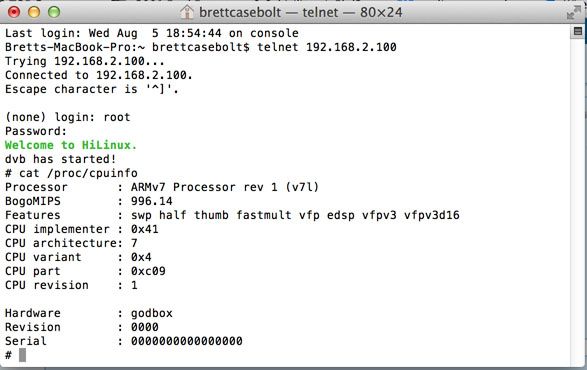Viewport: 587px width, 370px height.
Task: Click the split pane icon above scrollbar
Action: tap(578, 31)
